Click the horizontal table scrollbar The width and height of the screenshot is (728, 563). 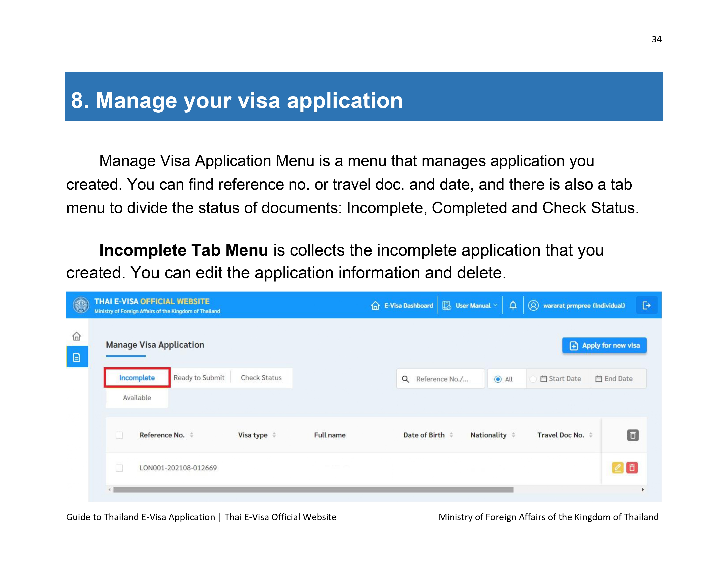pos(313,490)
